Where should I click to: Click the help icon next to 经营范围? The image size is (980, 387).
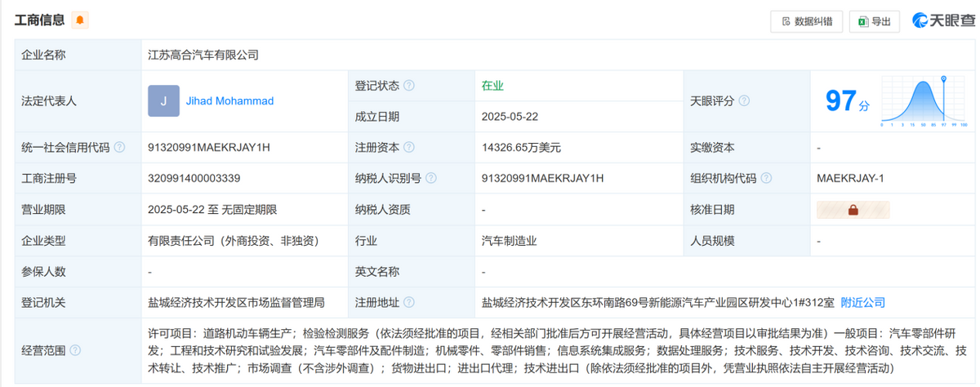[75, 350]
